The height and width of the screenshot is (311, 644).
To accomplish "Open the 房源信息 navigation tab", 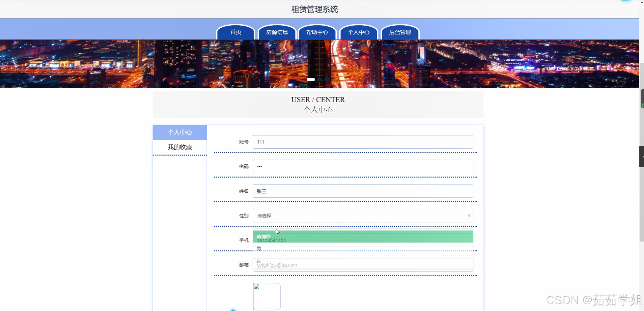I will pyautogui.click(x=277, y=32).
